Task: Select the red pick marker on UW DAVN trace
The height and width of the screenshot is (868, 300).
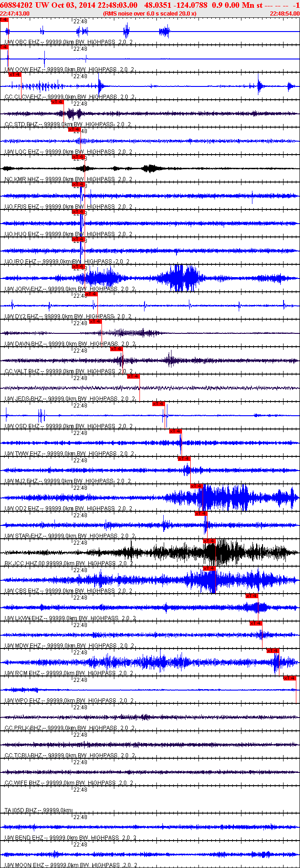Action: (95, 321)
